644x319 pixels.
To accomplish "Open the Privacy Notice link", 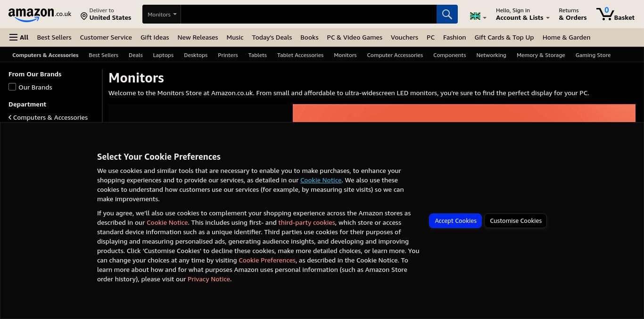I will [x=209, y=279].
